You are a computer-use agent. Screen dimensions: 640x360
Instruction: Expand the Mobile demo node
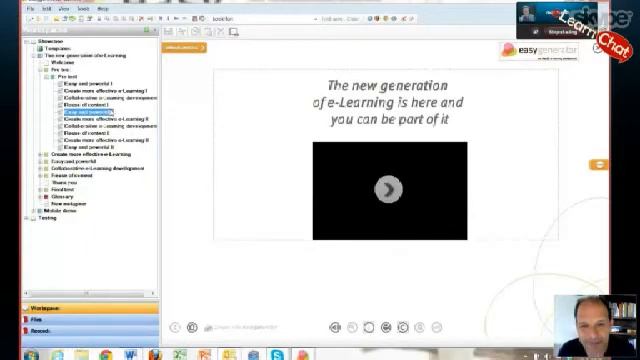[x=33, y=211]
